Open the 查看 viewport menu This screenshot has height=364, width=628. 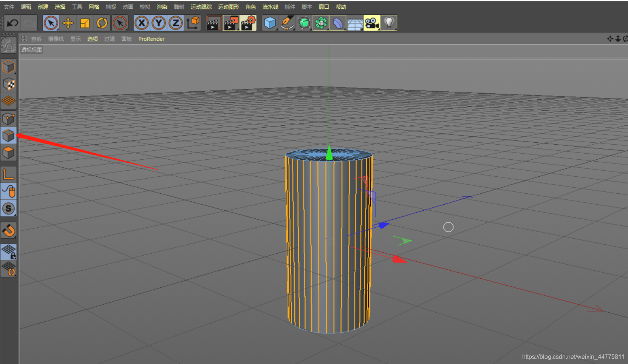[x=36, y=39]
